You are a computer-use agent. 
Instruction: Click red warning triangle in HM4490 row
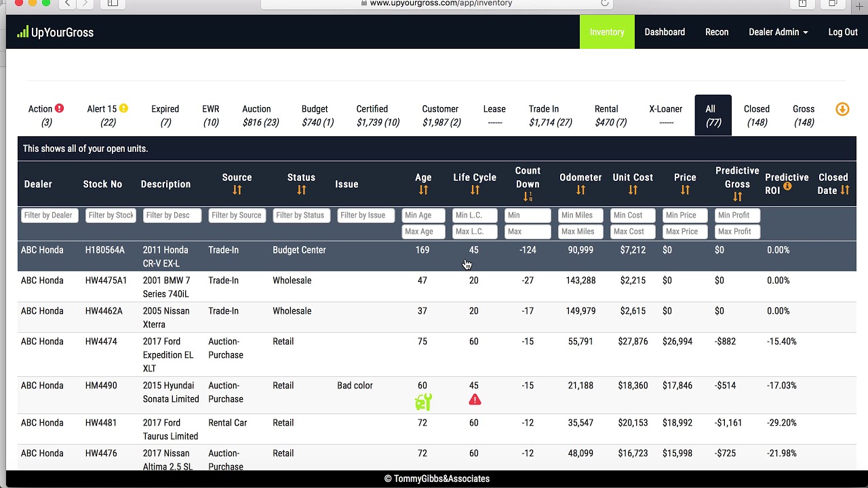pyautogui.click(x=475, y=400)
